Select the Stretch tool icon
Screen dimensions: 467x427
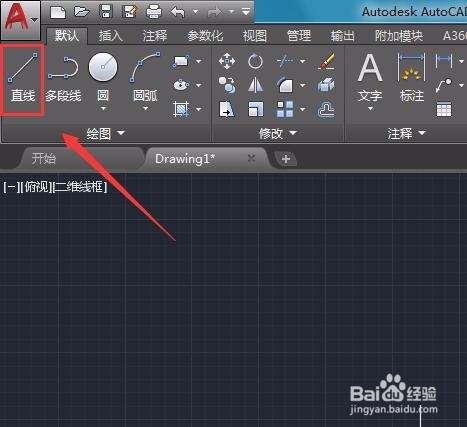227,109
